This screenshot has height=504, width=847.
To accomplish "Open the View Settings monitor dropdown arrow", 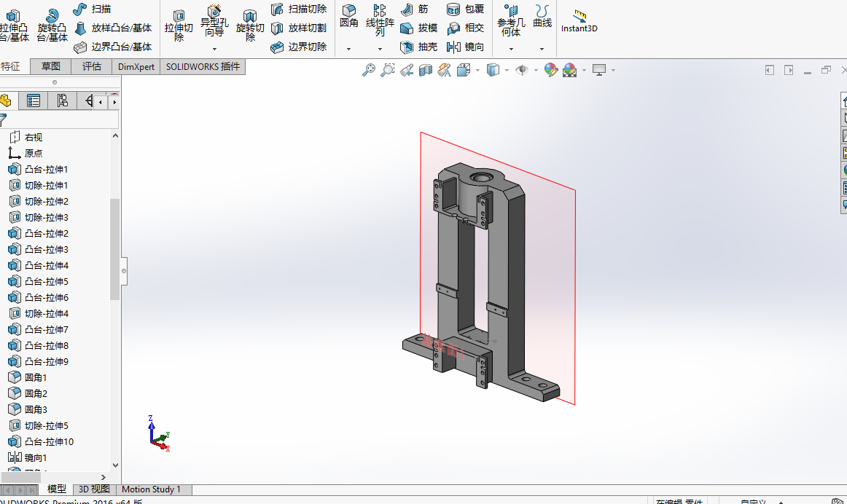I will 613,70.
